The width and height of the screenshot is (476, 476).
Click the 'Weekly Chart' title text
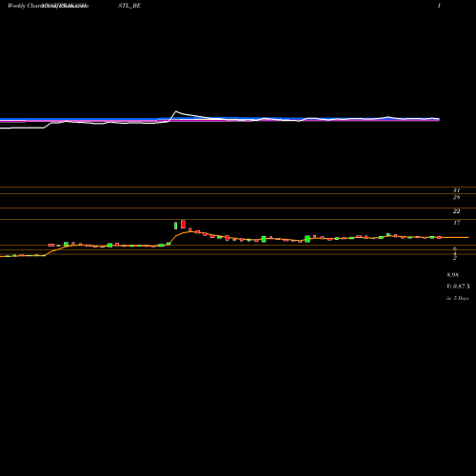[x=25, y=6]
